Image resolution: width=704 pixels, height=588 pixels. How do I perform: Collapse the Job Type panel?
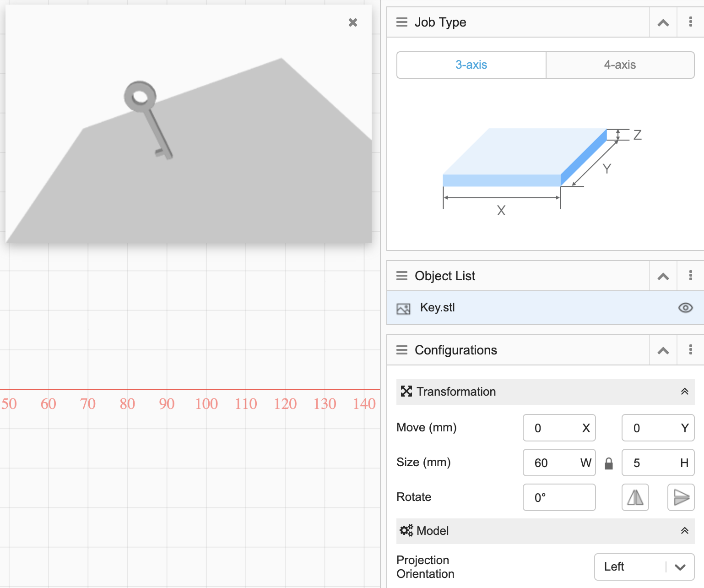663,22
